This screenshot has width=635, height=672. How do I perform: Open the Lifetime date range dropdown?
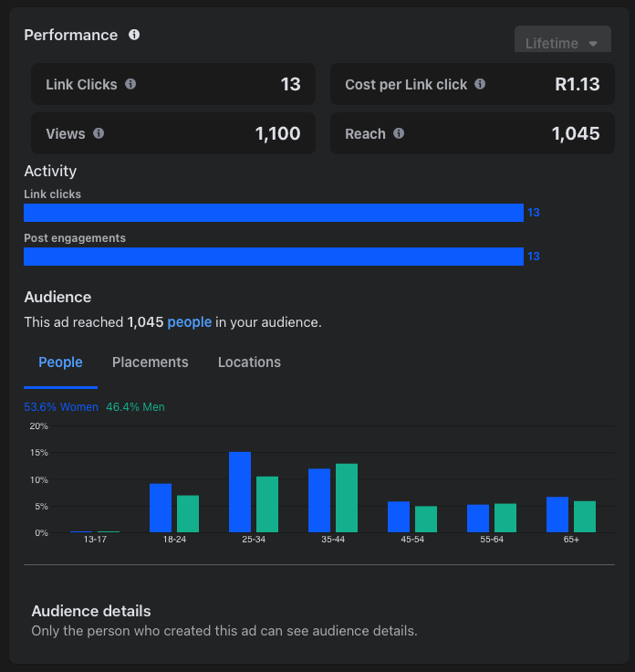pyautogui.click(x=562, y=43)
